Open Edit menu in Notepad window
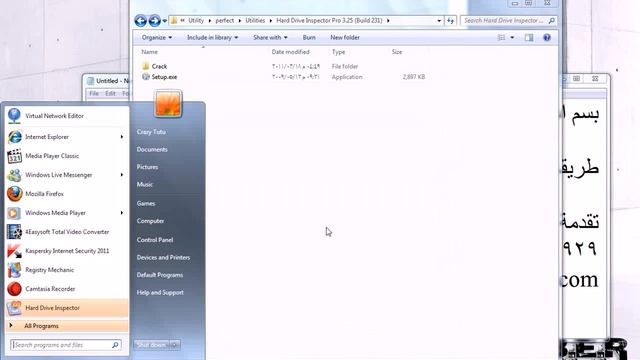 110,93
